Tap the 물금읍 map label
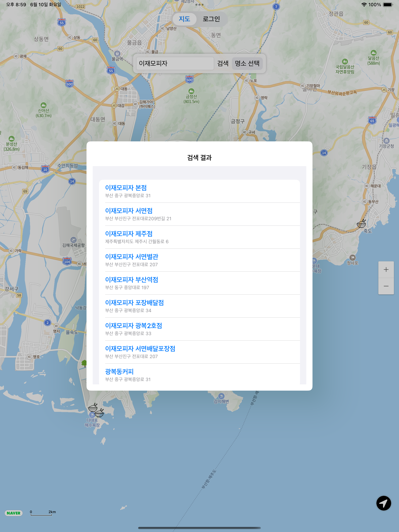The image size is (399, 532). coord(134,43)
